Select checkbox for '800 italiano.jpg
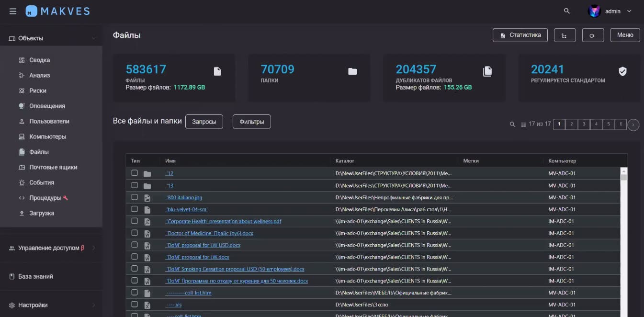The height and width of the screenshot is (317, 644). click(x=135, y=197)
